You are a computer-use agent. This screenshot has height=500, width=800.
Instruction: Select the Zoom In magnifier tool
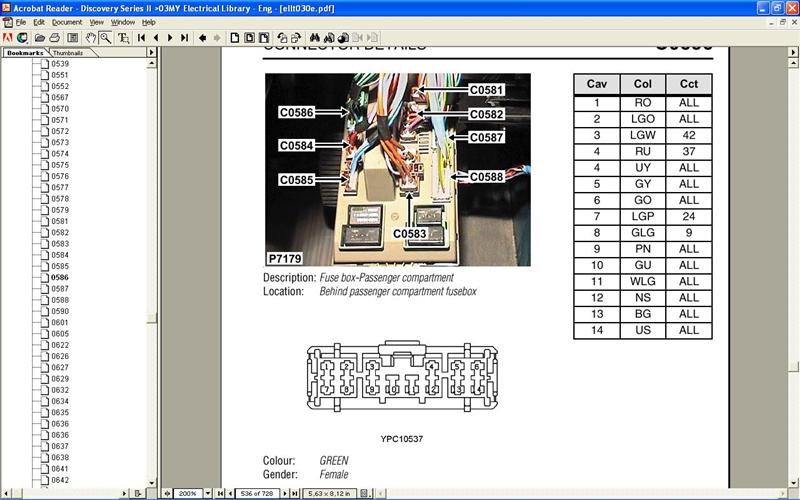106,38
